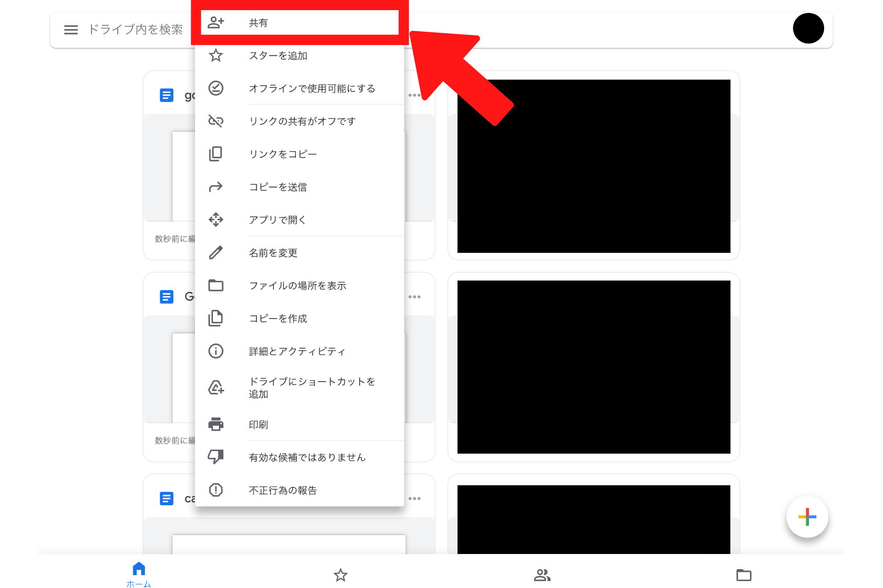This screenshot has width=883, height=588.
Task: Open 詳細とアクティビティ details
Action: click(x=299, y=351)
